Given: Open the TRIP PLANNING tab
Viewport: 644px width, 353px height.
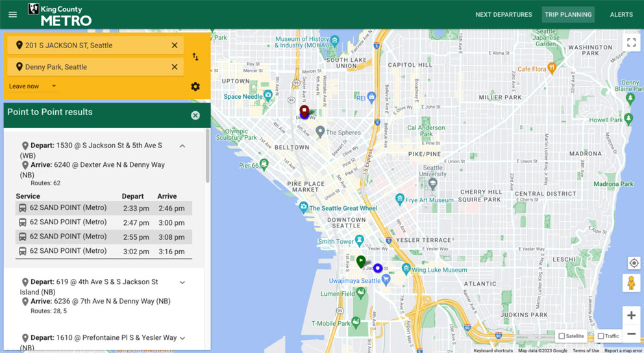Looking at the screenshot, I should tap(568, 14).
